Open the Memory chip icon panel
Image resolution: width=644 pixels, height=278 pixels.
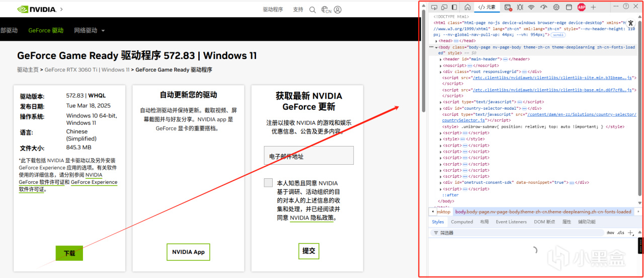click(x=556, y=7)
